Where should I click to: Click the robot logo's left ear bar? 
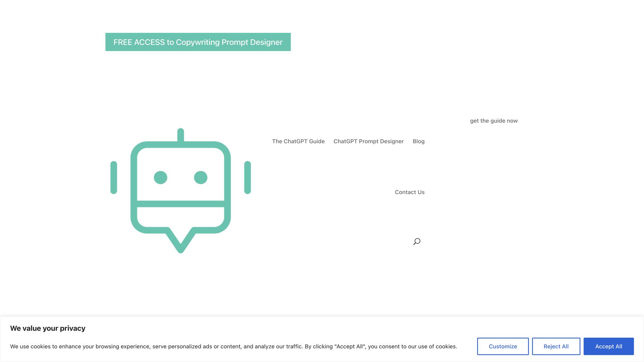coord(114,178)
